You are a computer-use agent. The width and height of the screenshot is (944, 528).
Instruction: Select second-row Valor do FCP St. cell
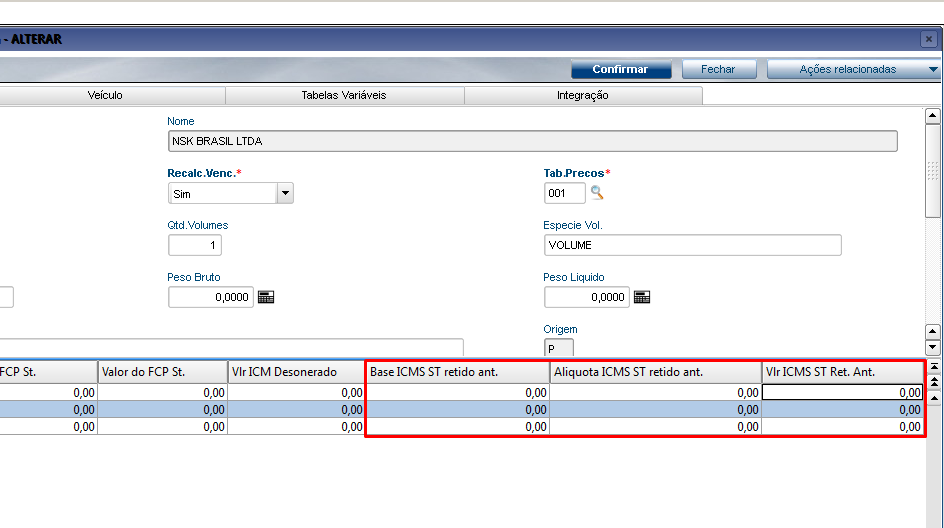(163, 409)
